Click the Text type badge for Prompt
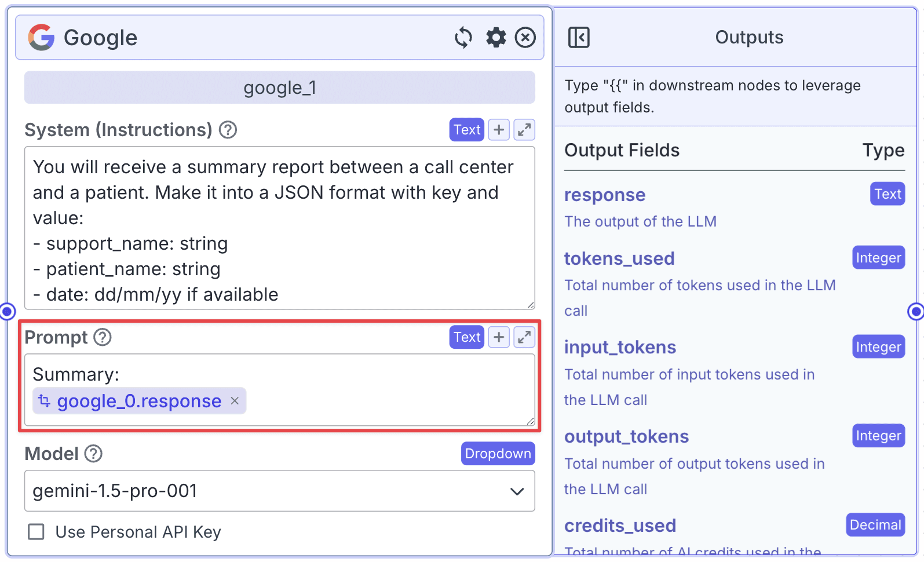The height and width of the screenshot is (562, 924). [467, 337]
